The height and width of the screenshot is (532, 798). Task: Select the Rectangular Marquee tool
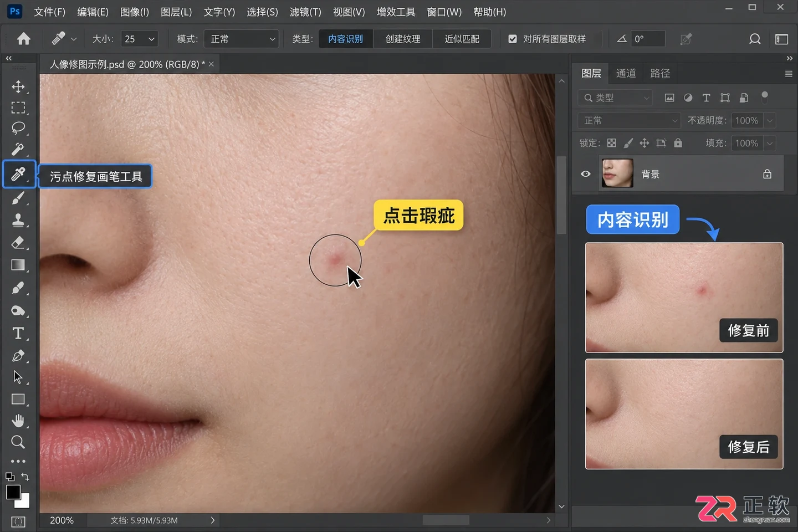tap(18, 108)
